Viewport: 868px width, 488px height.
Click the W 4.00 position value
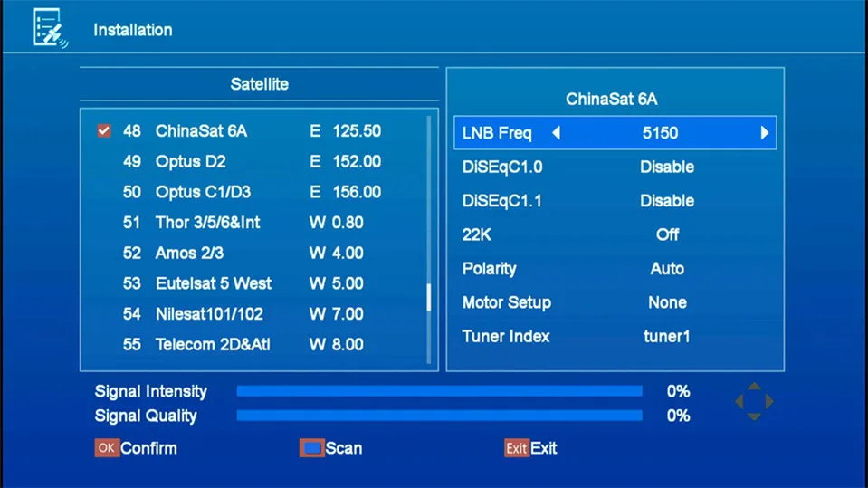[x=337, y=254]
